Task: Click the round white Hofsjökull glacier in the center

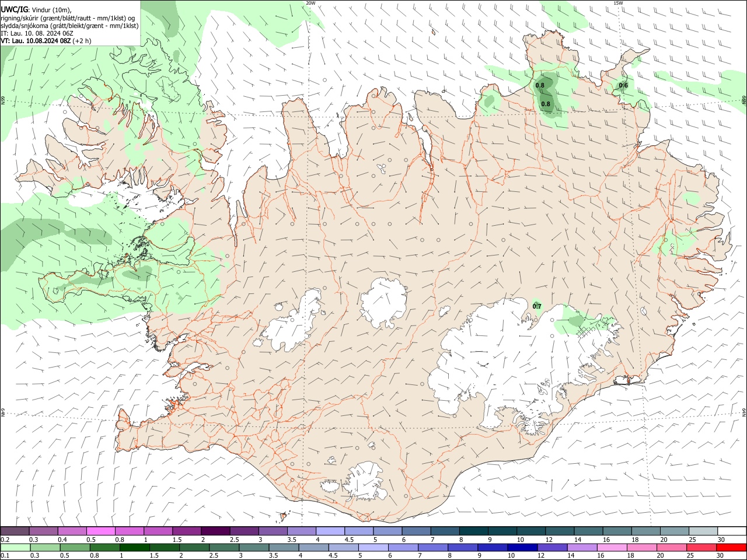Action: coord(383,301)
